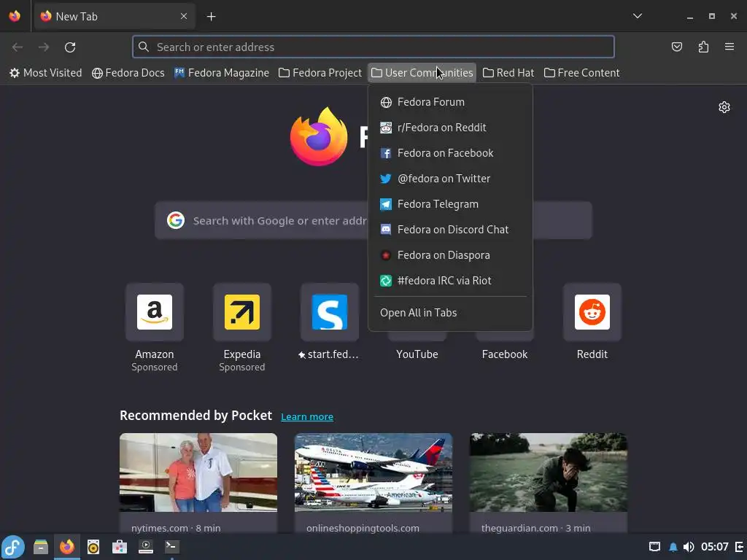Open the Save to Pocket icon

point(677,47)
